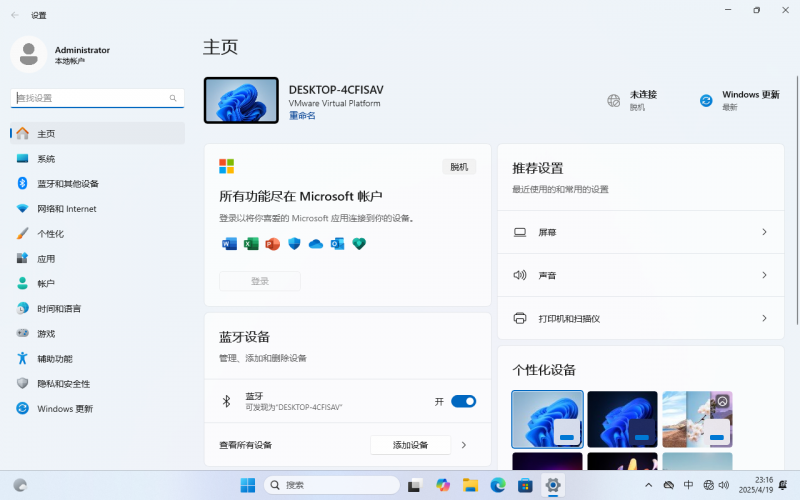The image size is (800, 500).
Task: Click the 中 input method indicator
Action: 688,485
